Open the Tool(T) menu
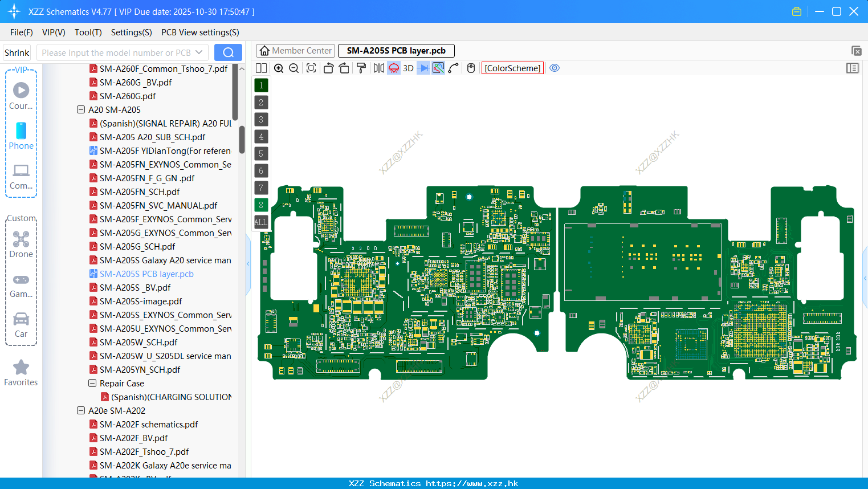This screenshot has width=868, height=489. pyautogui.click(x=88, y=32)
